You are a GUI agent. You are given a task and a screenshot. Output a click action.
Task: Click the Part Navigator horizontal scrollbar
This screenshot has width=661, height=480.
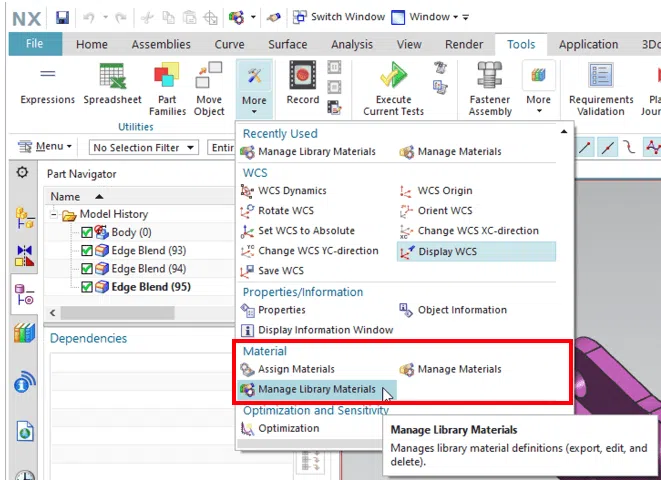coord(118,313)
